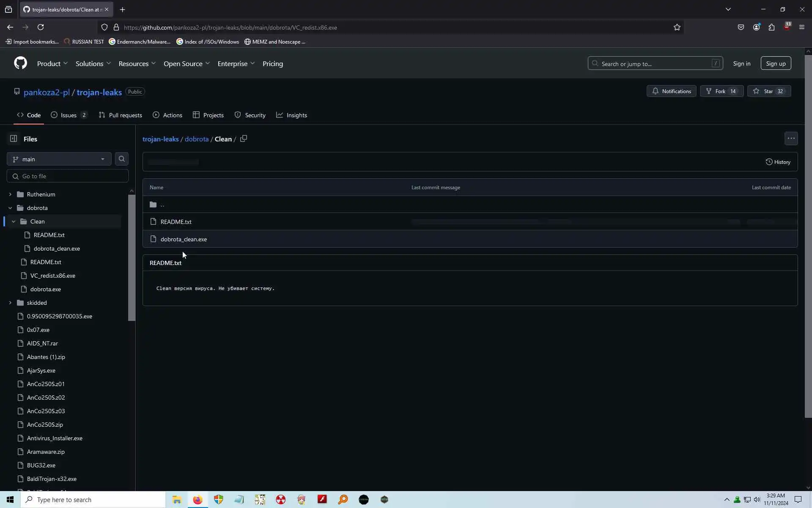Switch to the Issues tab

(x=69, y=115)
